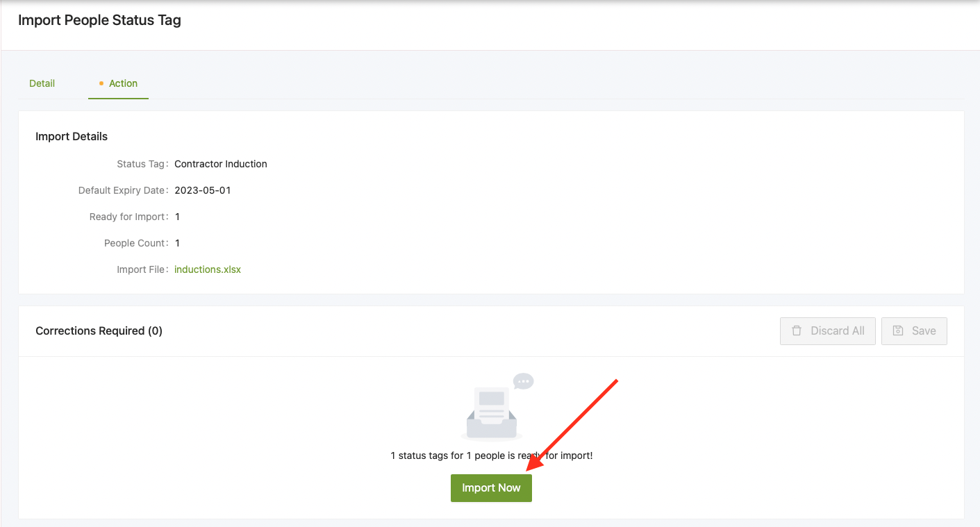Click the People Count value
980x527 pixels.
click(177, 243)
